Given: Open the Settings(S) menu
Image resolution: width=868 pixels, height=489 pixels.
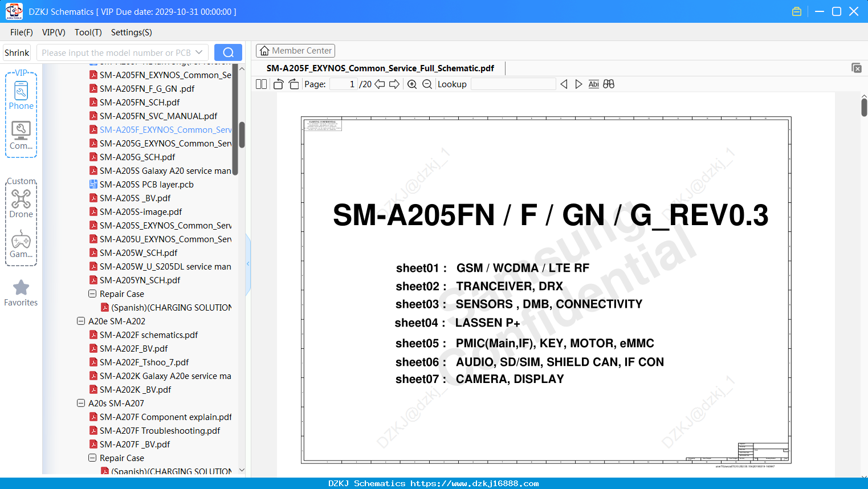Looking at the screenshot, I should click(132, 32).
